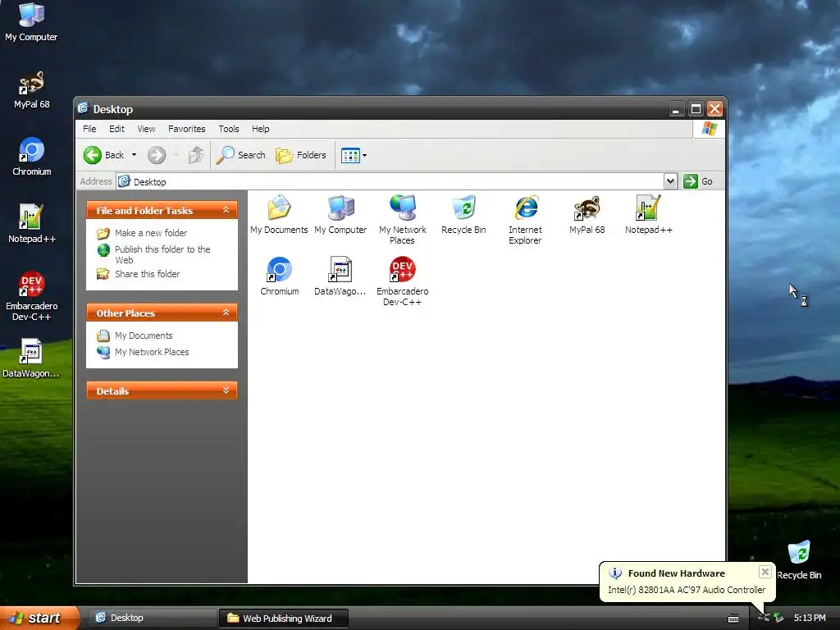Click the Address bar field showing Desktop
840x630 pixels.
(x=390, y=181)
